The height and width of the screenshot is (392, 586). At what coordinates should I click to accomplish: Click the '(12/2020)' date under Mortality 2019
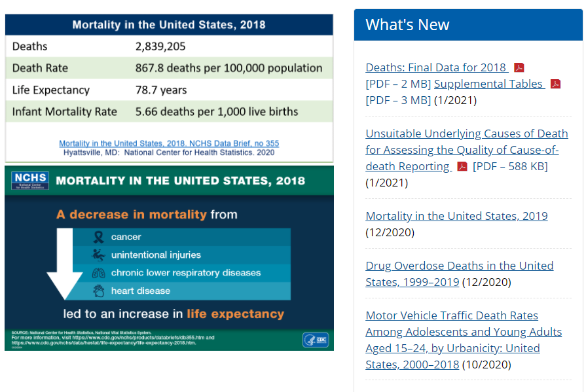(x=390, y=232)
